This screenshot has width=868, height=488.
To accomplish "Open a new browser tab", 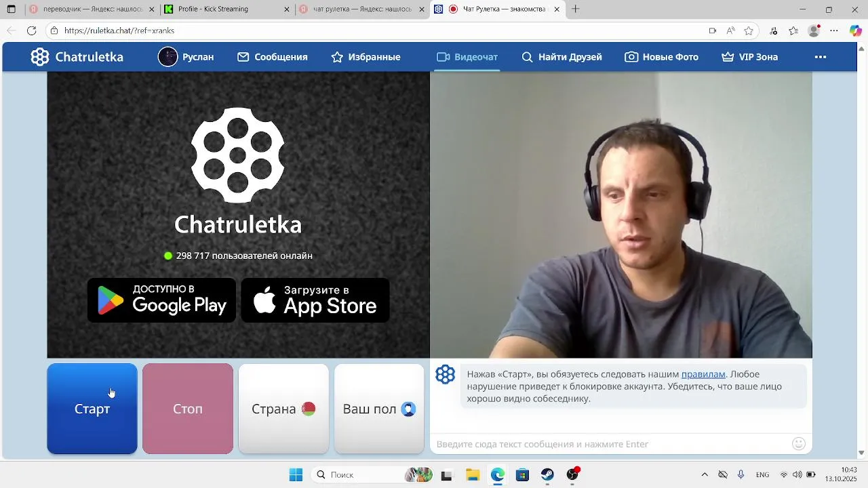I will tap(576, 9).
